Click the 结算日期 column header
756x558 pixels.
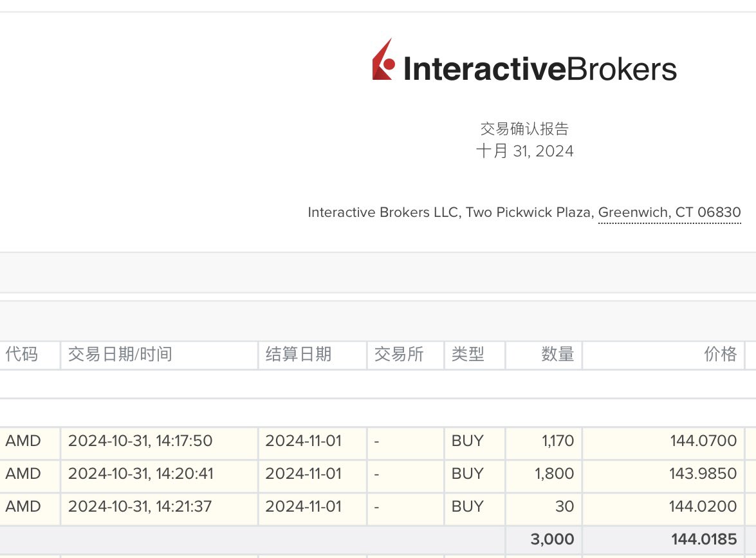click(299, 355)
